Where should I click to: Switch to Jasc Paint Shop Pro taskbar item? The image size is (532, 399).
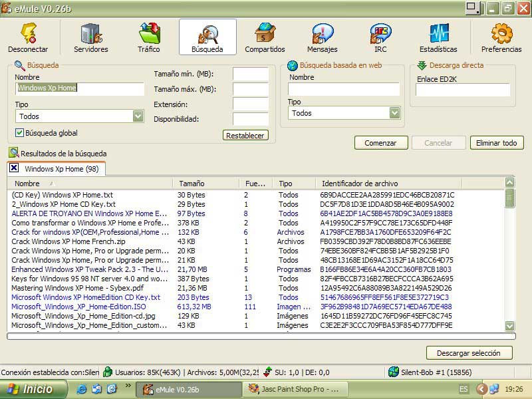coord(295,389)
